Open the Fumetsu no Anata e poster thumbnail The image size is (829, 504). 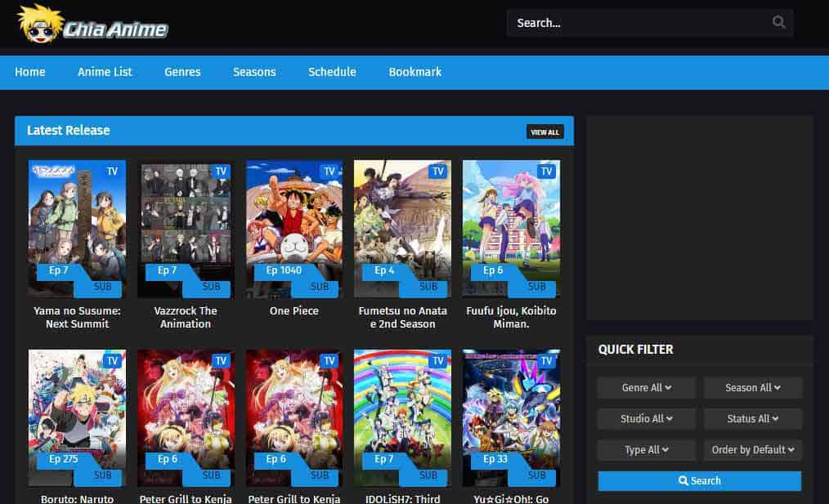[403, 229]
